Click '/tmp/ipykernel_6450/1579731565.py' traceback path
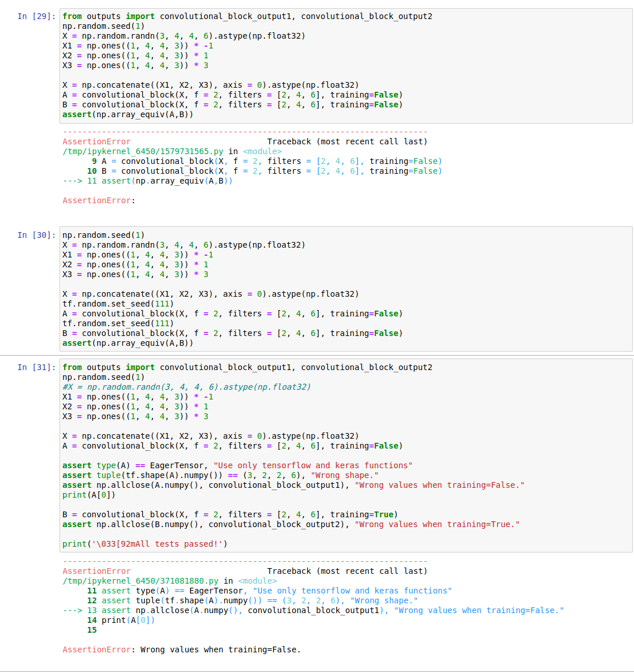Viewport: 634px width, 672px height. point(143,151)
